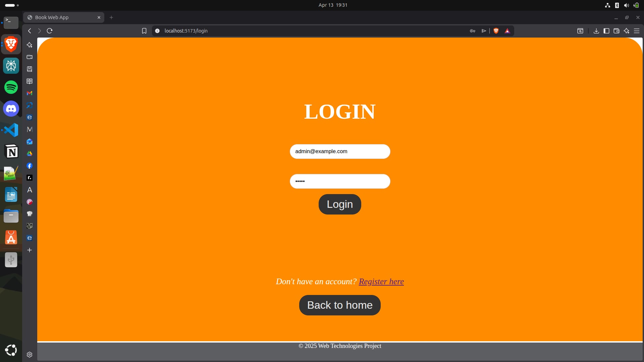Toggle the browser sidebar panel icon
Image resolution: width=644 pixels, height=362 pixels.
tap(606, 31)
